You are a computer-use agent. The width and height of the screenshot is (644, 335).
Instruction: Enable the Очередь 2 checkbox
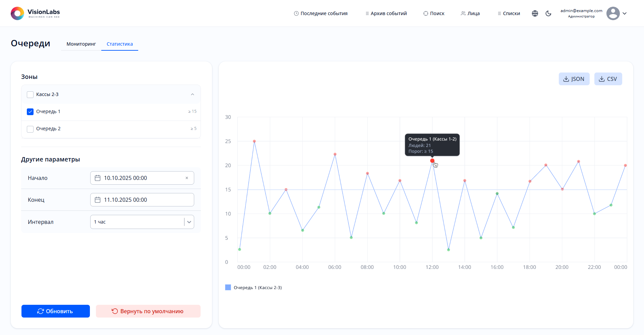point(30,129)
